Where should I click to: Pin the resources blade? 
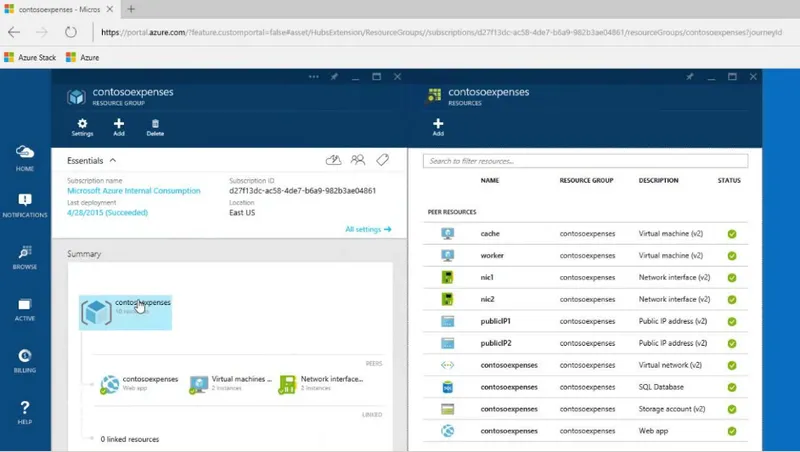(690, 77)
